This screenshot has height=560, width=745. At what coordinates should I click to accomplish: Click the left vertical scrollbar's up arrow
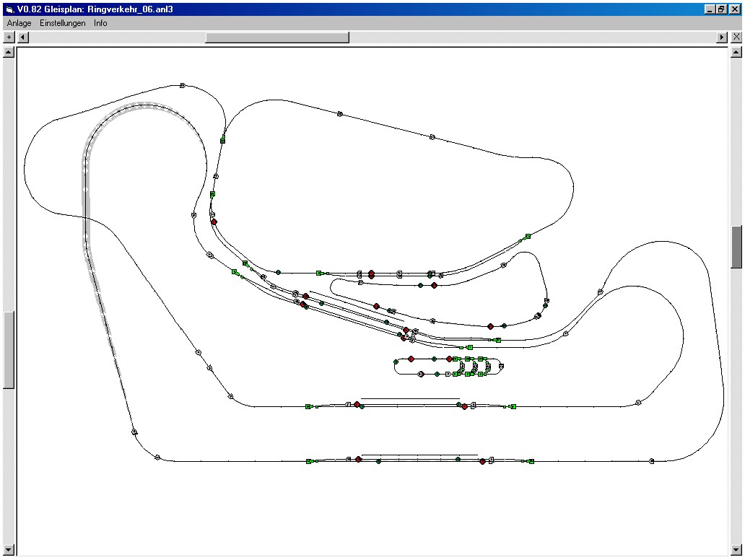tap(9, 52)
